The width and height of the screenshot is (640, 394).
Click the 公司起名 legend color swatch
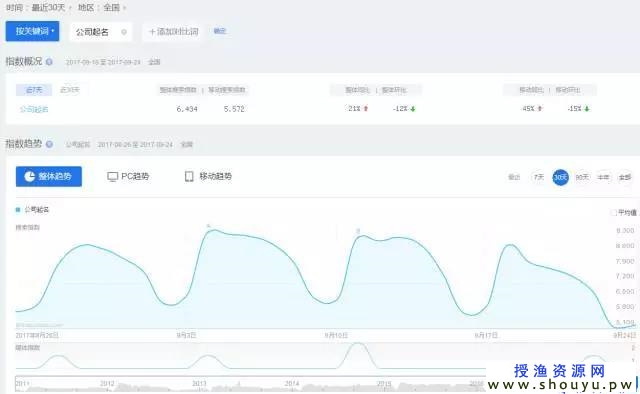(x=18, y=210)
